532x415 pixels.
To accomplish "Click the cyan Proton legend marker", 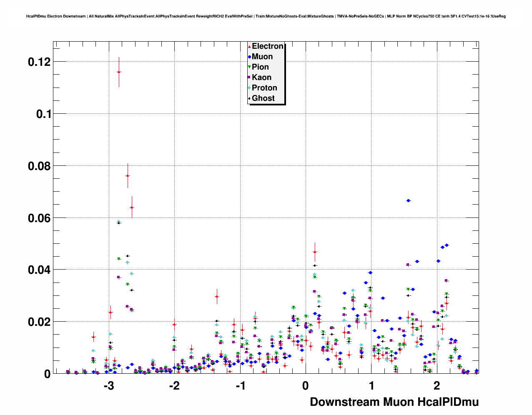I will pos(249,88).
